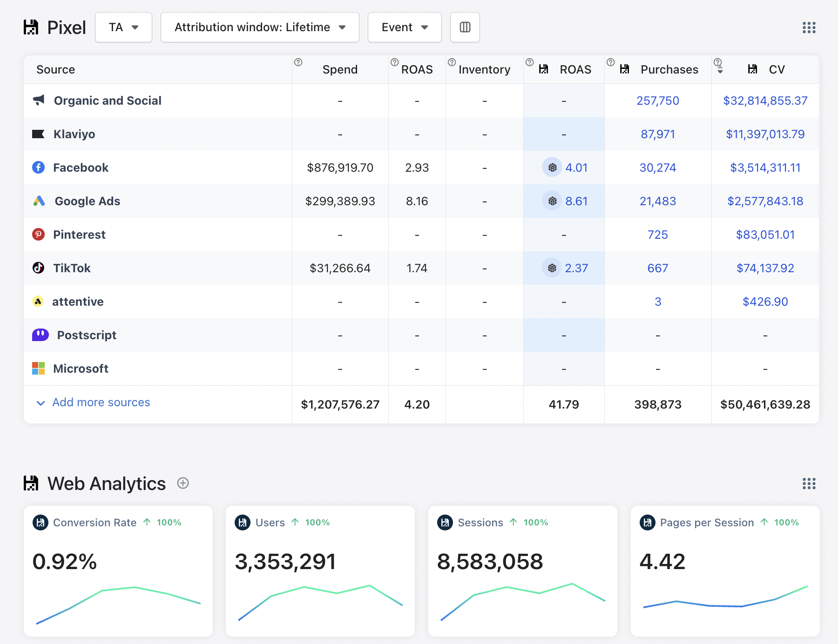Open Pinterest CV $83,051.01
This screenshot has width=838, height=644.
765,235
